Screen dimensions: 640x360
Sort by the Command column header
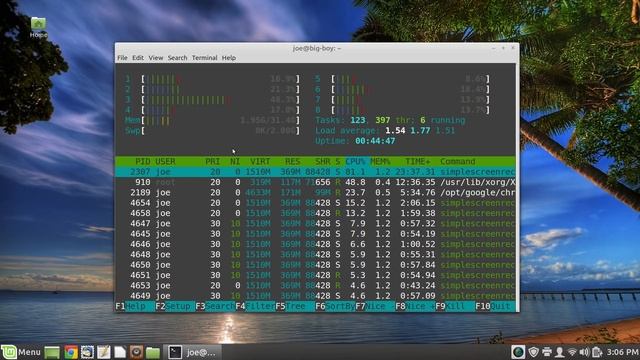(x=458, y=162)
